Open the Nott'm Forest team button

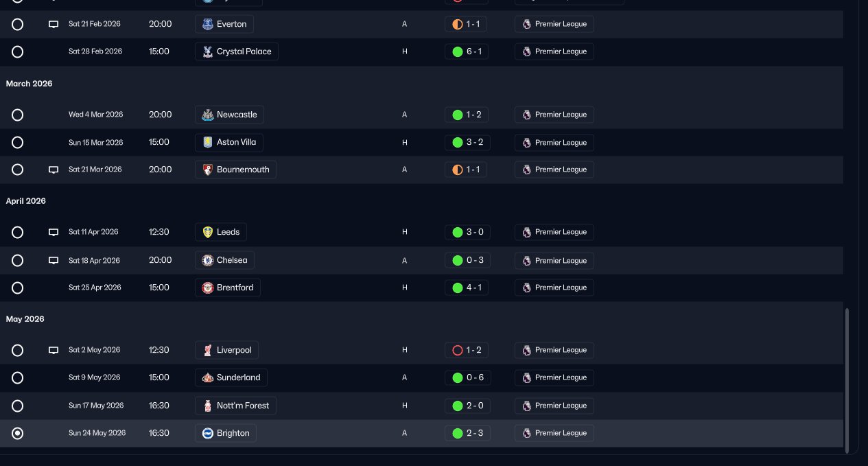point(235,406)
